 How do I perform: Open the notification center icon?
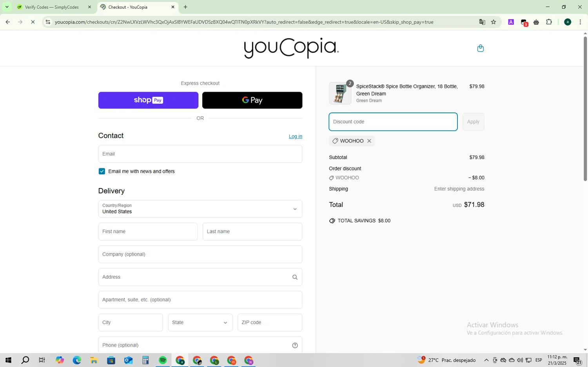click(577, 360)
